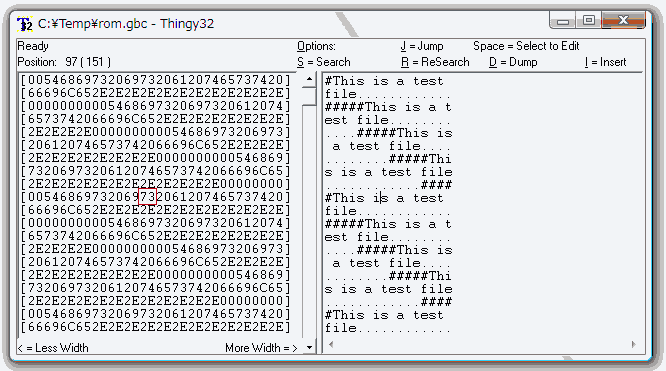Click the hex pane scroll up arrow
The image size is (666, 371).
309,79
